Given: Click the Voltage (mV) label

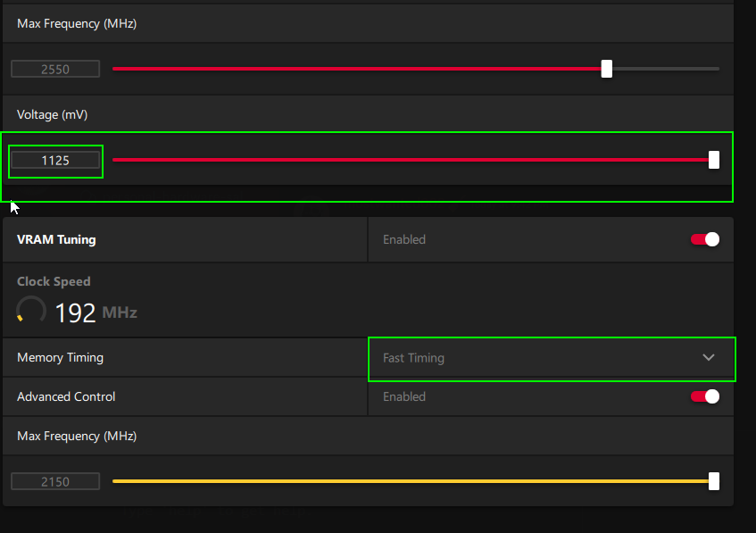Looking at the screenshot, I should pyautogui.click(x=52, y=114).
